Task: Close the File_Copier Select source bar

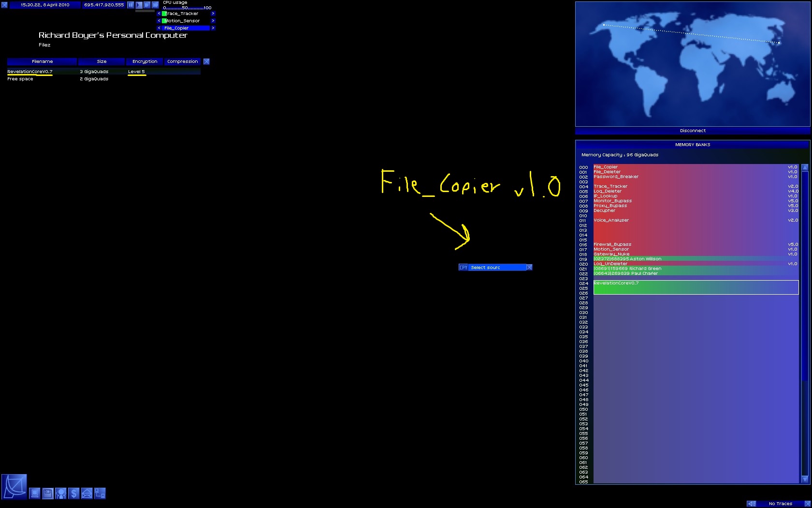Action: click(x=529, y=267)
